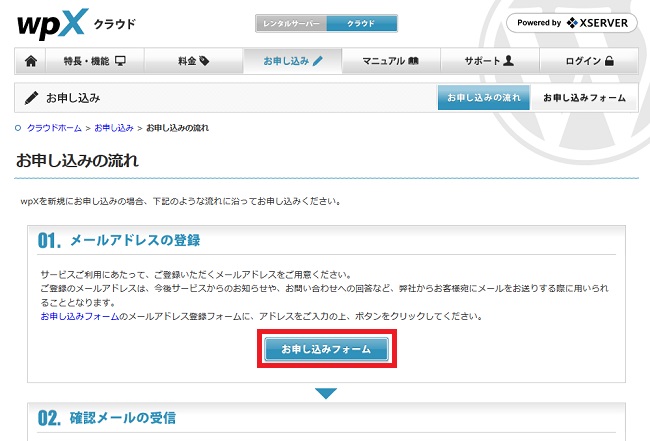Click inline お申し込みフォーム text link
This screenshot has height=441, width=650.
pos(80,317)
